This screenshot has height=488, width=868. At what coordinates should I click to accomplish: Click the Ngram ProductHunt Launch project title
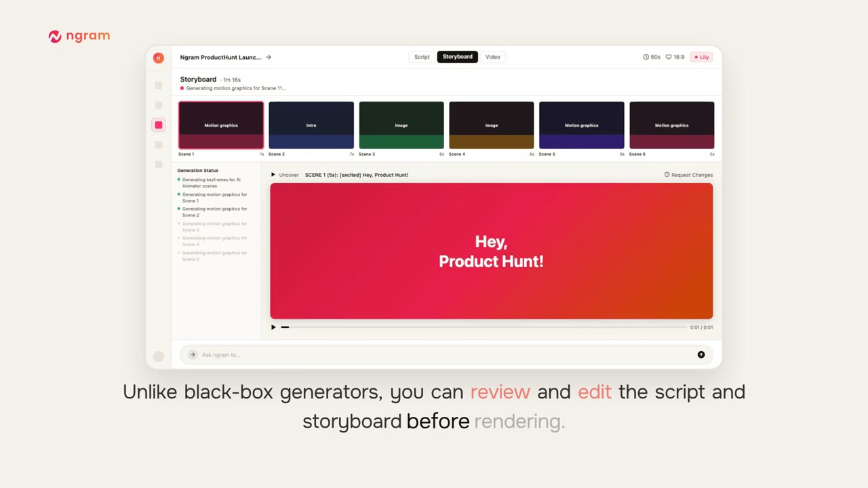pos(220,57)
